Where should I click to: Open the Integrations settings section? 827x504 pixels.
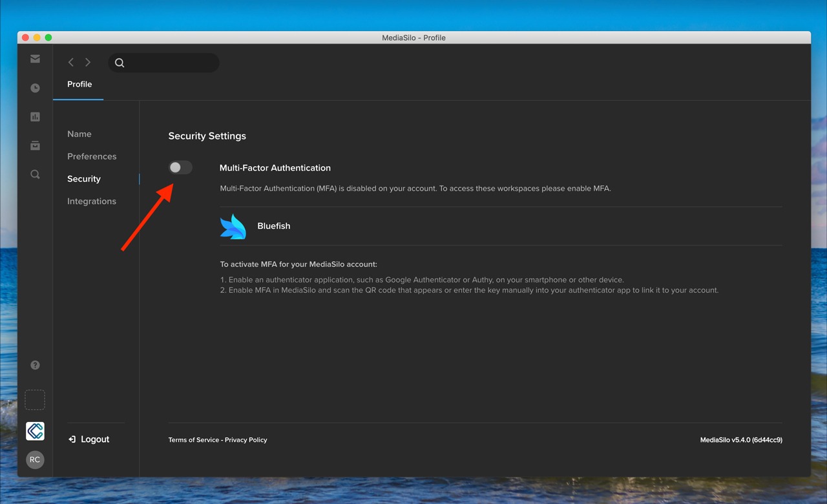point(92,202)
